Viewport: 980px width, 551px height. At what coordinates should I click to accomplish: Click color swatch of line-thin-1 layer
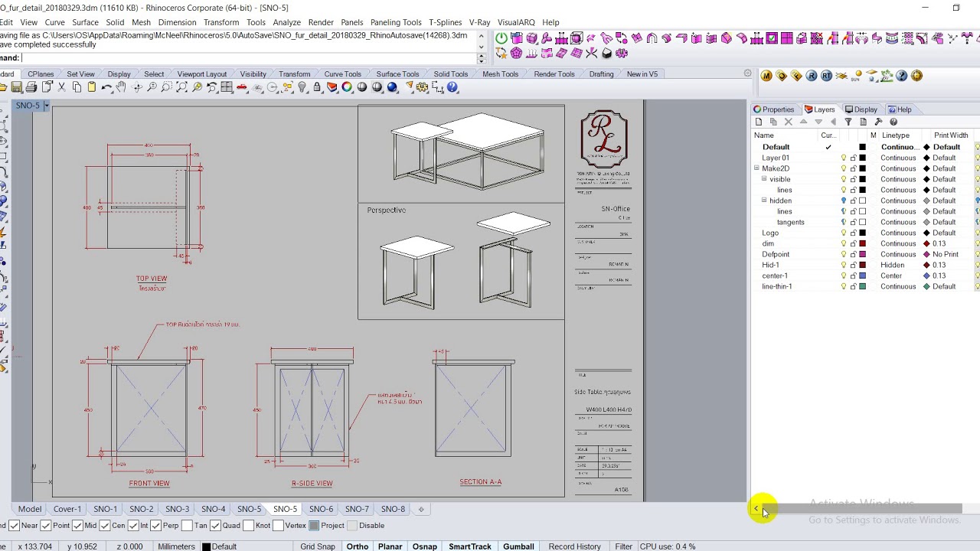point(862,286)
